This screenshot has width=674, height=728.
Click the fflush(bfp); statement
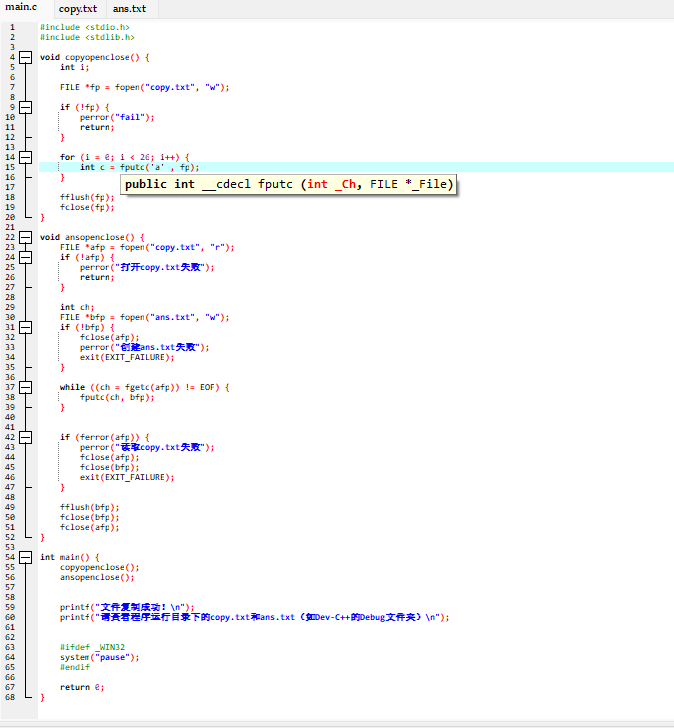click(x=90, y=507)
